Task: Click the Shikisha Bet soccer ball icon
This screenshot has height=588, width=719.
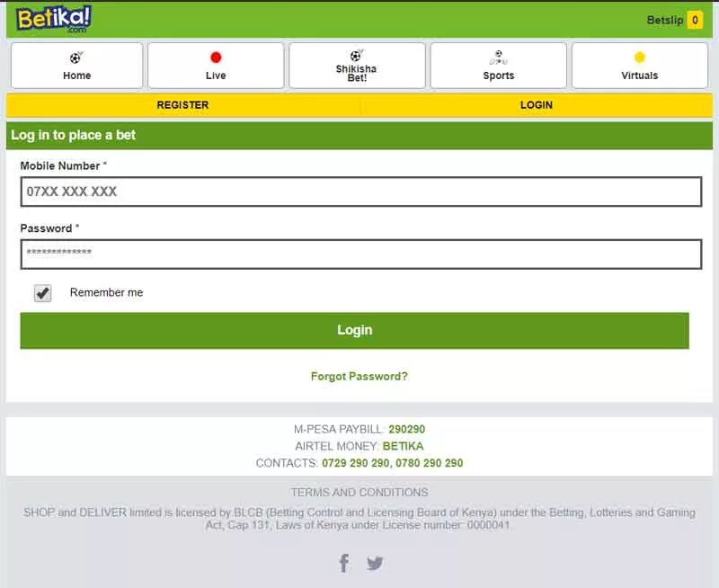Action: (356, 55)
